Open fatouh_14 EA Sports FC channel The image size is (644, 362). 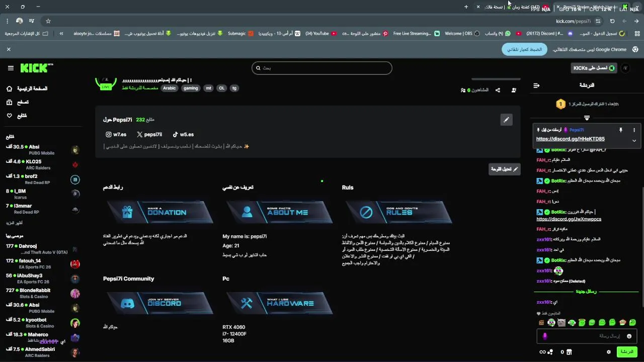pos(42,263)
